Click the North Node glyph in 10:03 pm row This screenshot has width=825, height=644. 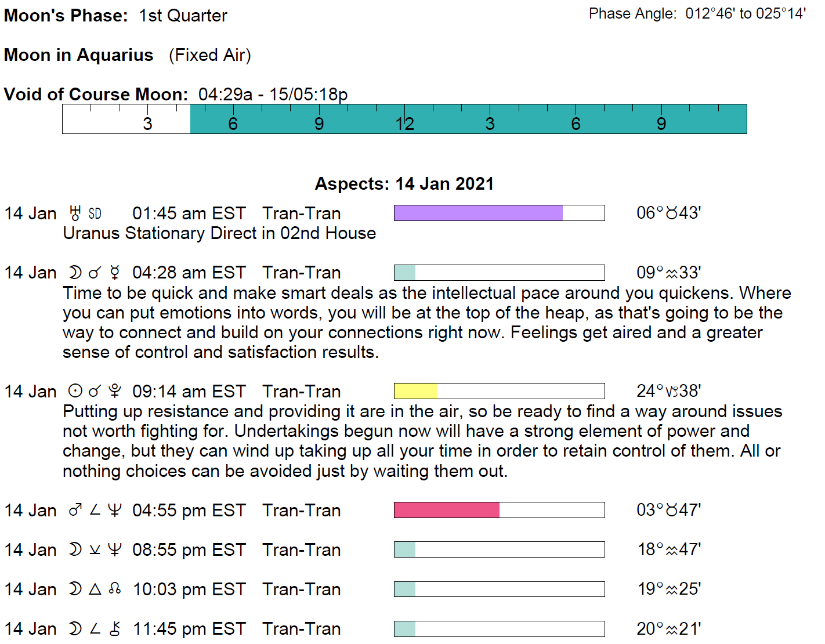click(x=115, y=589)
